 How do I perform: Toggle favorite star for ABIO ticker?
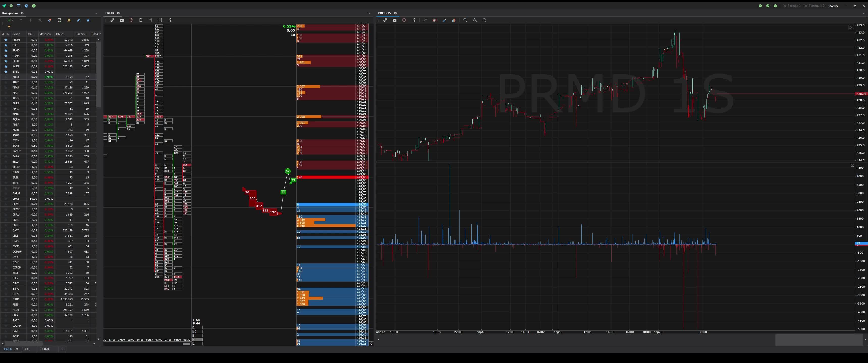(x=6, y=77)
